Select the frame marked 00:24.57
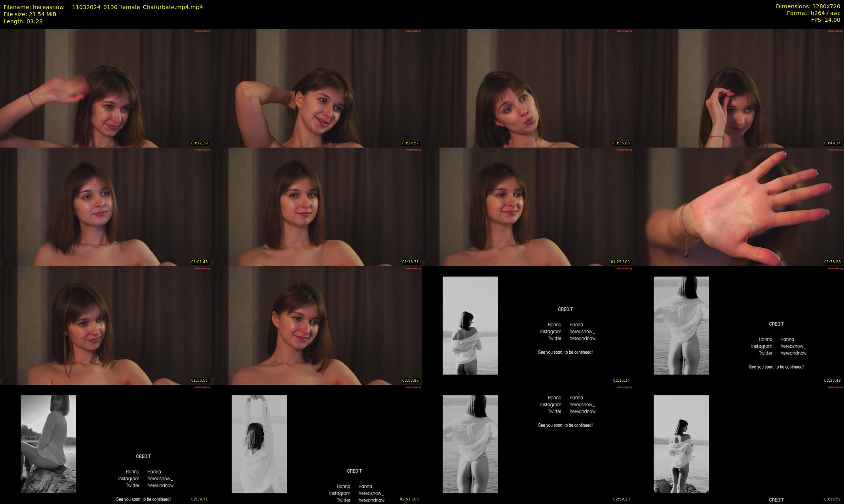The height and width of the screenshot is (504, 844). tap(316, 88)
